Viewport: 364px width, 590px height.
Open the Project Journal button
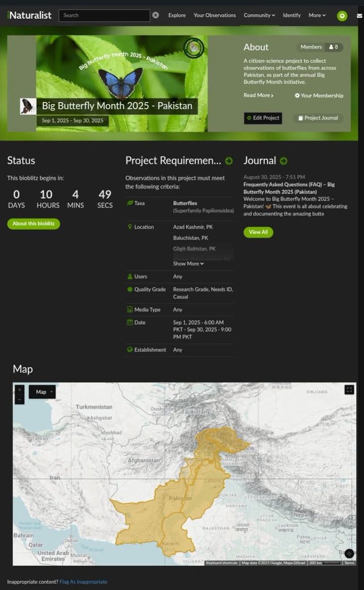[318, 118]
